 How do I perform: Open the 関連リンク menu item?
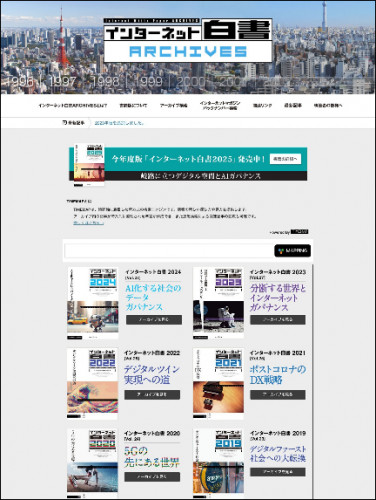click(262, 106)
